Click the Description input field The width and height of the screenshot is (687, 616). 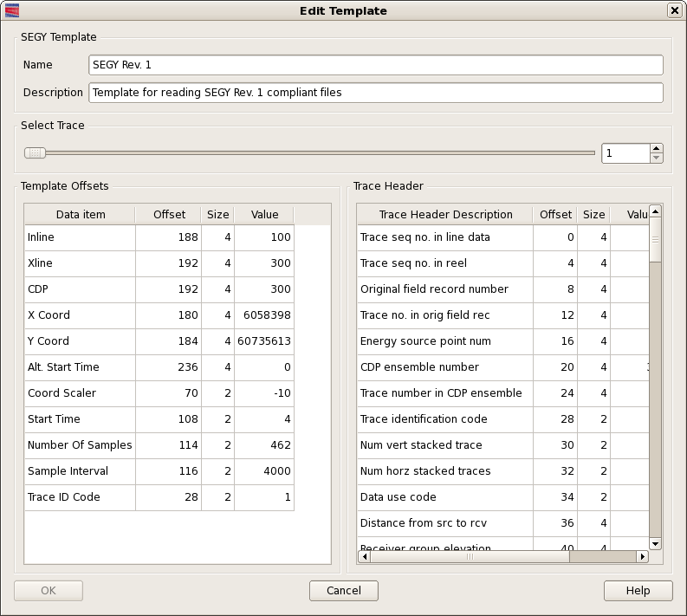[375, 93]
